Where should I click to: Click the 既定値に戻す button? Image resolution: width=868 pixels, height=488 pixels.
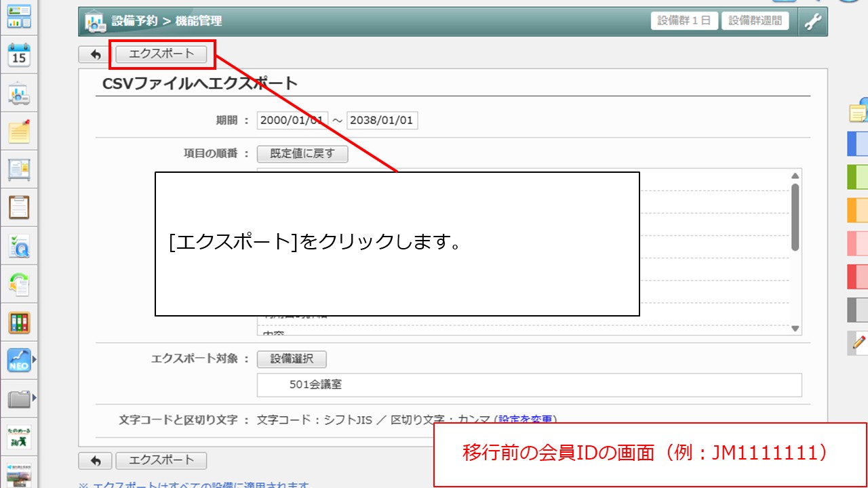click(302, 154)
